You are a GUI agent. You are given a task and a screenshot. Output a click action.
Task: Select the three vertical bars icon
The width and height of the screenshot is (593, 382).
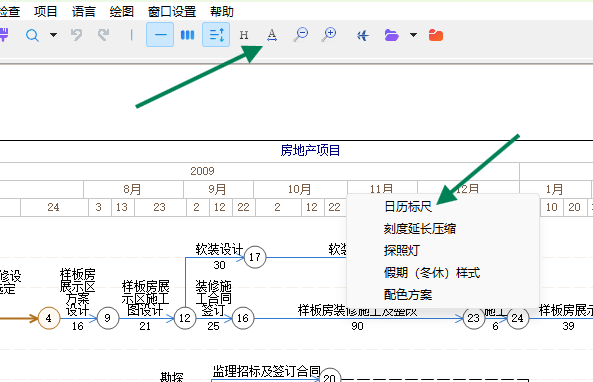pyautogui.click(x=188, y=35)
